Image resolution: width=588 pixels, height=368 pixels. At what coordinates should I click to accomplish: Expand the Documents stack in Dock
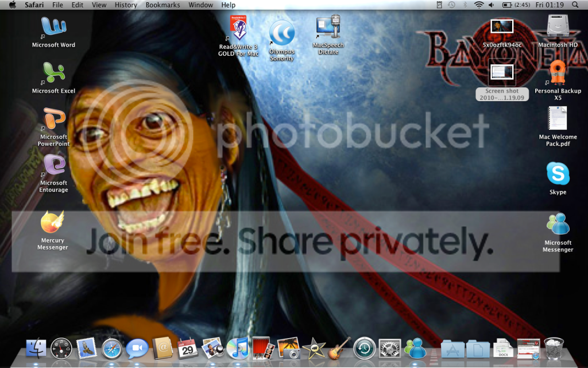click(478, 348)
